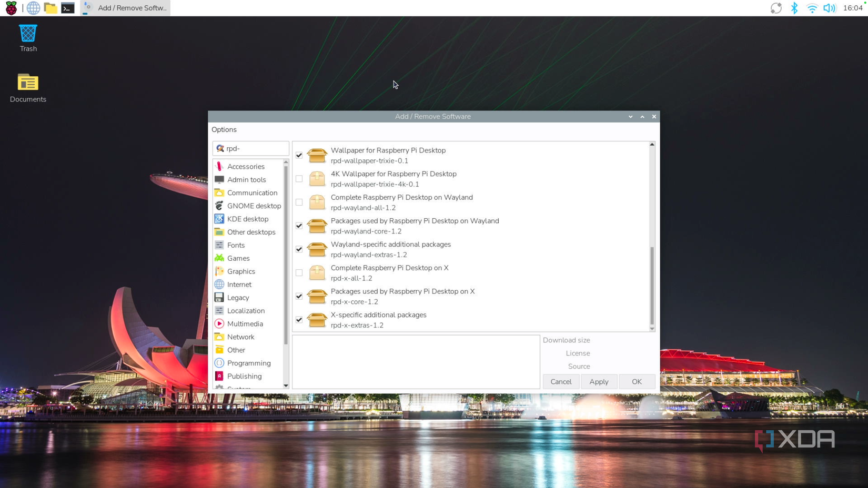Open the Graphics software category
The height and width of the screenshot is (488, 868).
tap(241, 271)
